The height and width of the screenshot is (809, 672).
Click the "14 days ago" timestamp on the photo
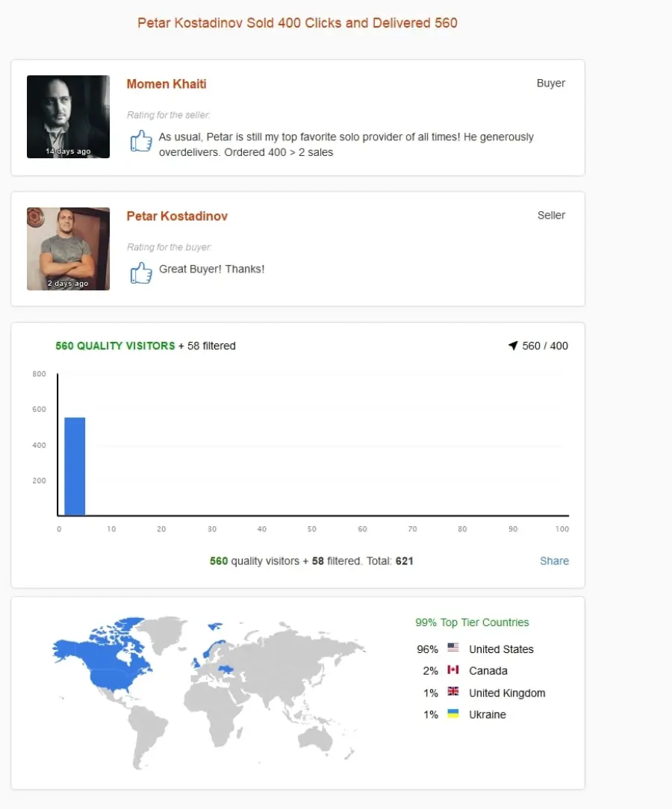coord(68,152)
